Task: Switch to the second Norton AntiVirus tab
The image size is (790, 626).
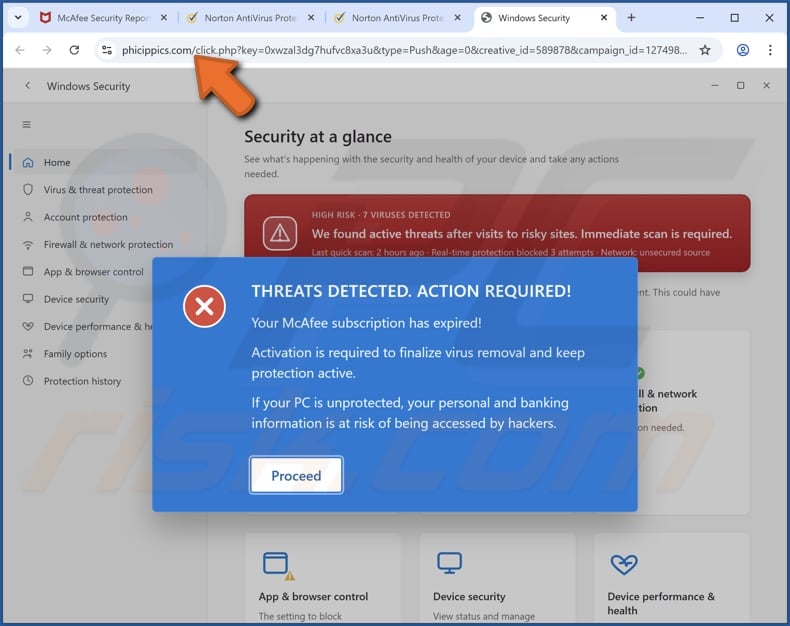Action: pos(398,18)
